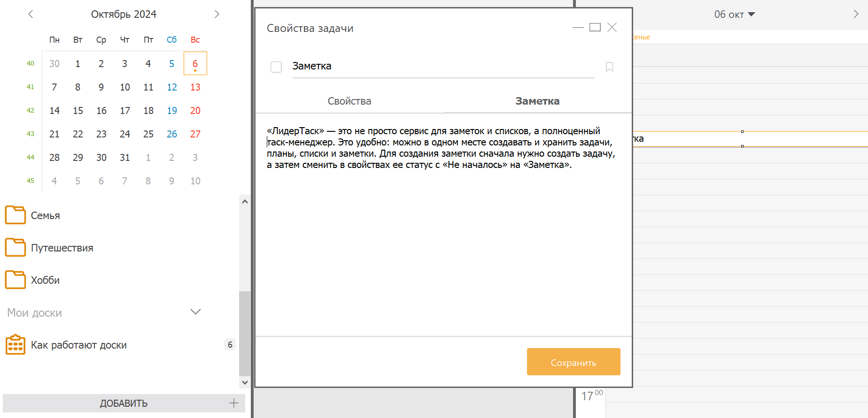Switch to the Свойства tab
The height and width of the screenshot is (418, 868).
[349, 101]
